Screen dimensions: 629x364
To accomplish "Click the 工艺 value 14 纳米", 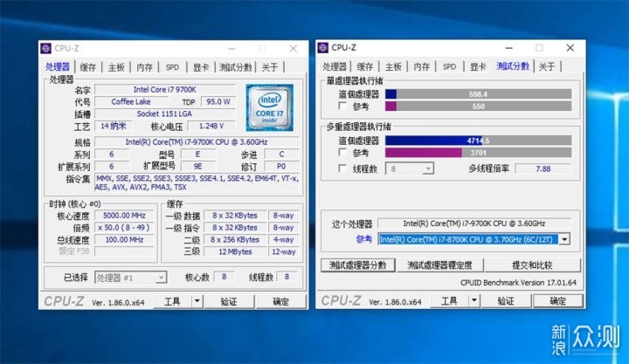I will 113,126.
